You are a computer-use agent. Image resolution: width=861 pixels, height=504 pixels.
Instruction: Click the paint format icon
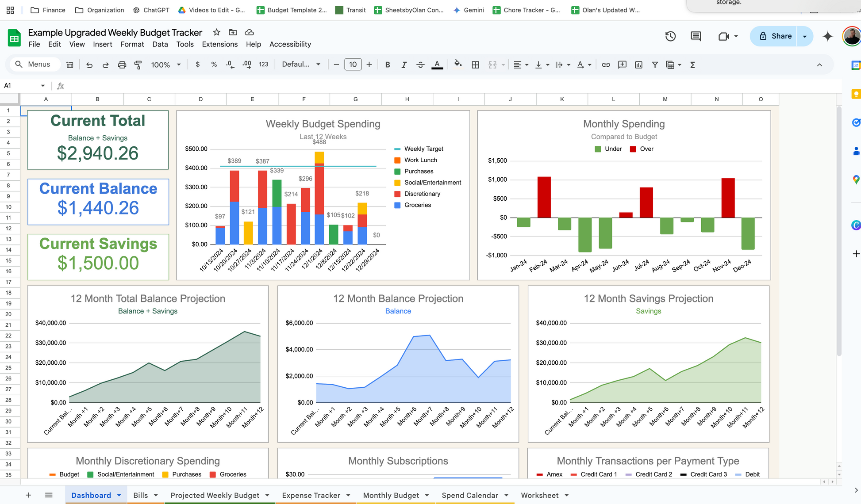click(138, 65)
